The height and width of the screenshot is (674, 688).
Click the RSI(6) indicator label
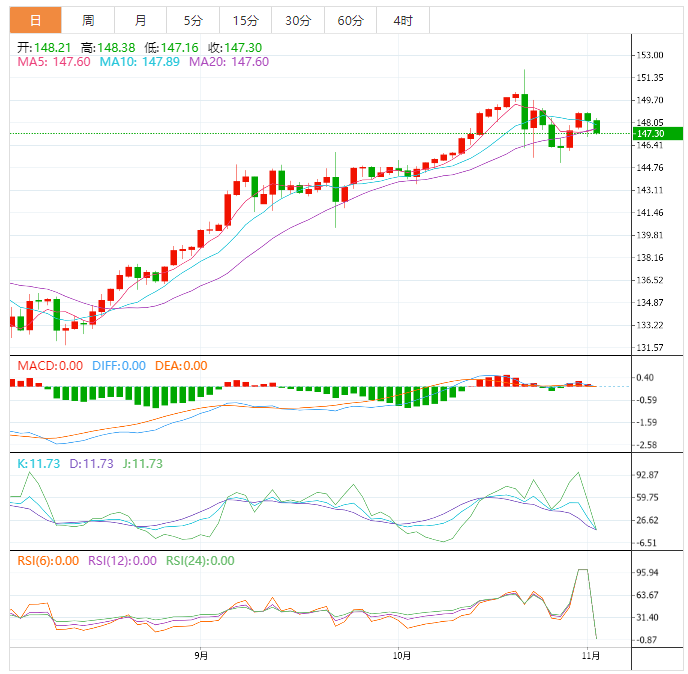[48, 560]
